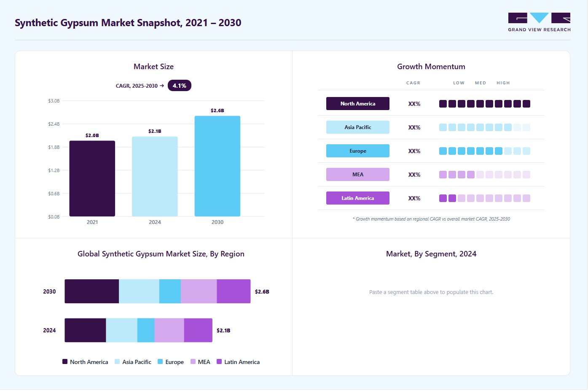Click Latin America segment of 2030 stacked bar

(x=234, y=291)
